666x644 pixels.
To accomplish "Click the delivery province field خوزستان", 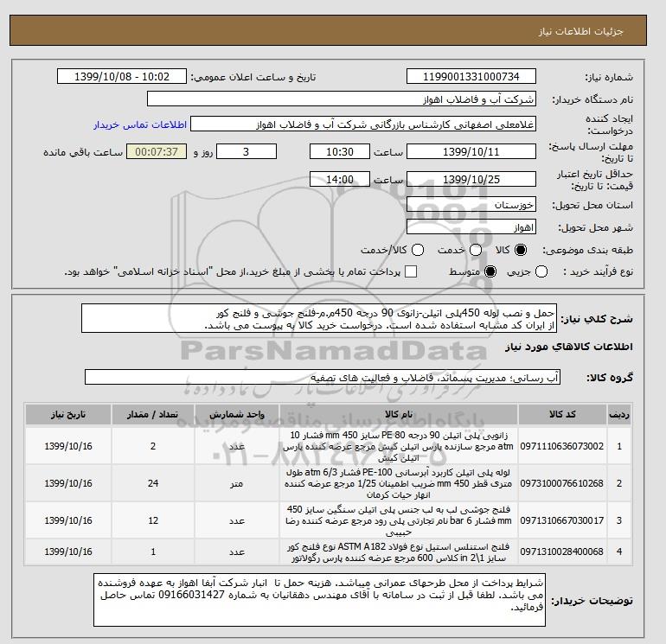I will 471,205.
